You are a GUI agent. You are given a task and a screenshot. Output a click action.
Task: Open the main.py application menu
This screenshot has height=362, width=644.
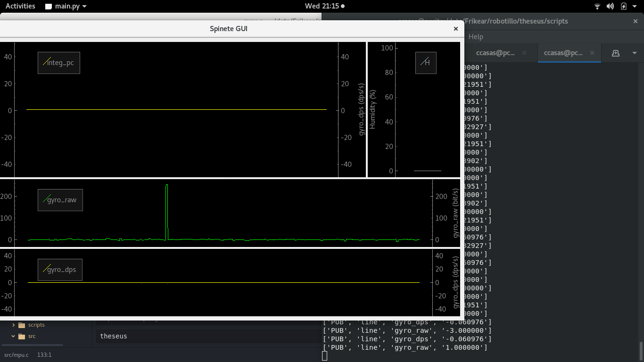66,6
